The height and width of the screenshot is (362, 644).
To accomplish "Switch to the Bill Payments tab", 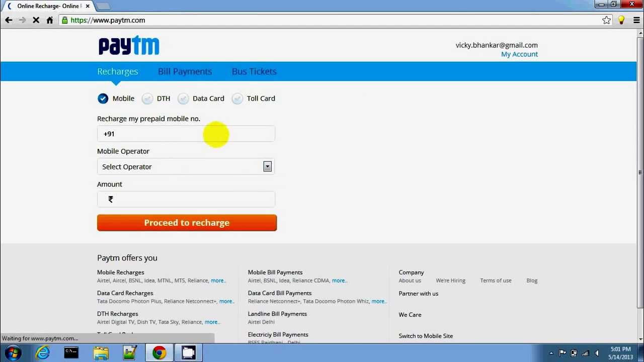I will point(185,71).
